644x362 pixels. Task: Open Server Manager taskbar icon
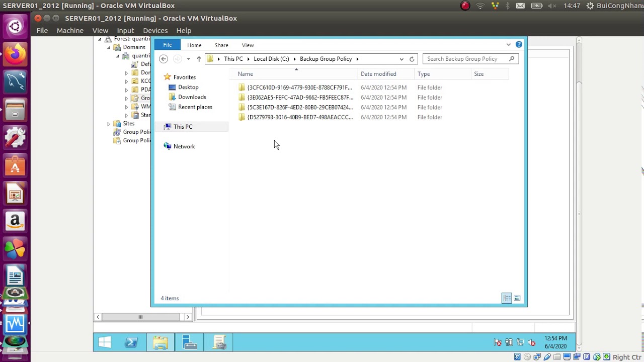coord(190,342)
